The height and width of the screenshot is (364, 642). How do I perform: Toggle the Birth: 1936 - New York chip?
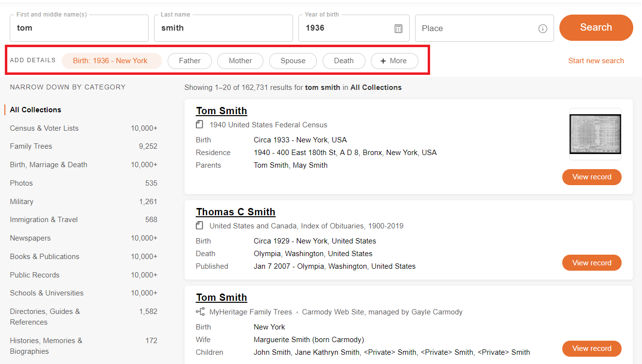[111, 61]
